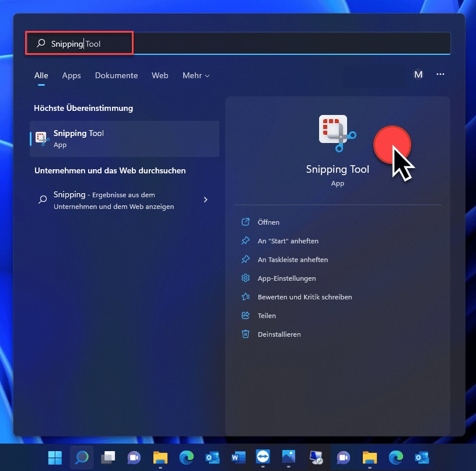The image size is (476, 471).
Task: Select the search magnifier in the search box
Action: point(40,43)
